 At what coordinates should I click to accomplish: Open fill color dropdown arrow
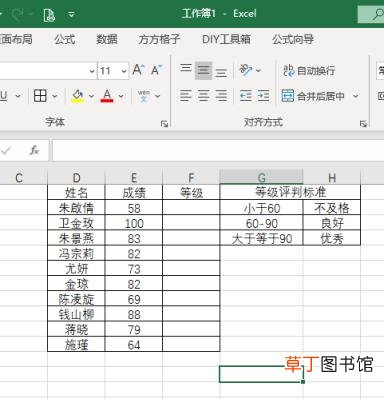(x=91, y=96)
